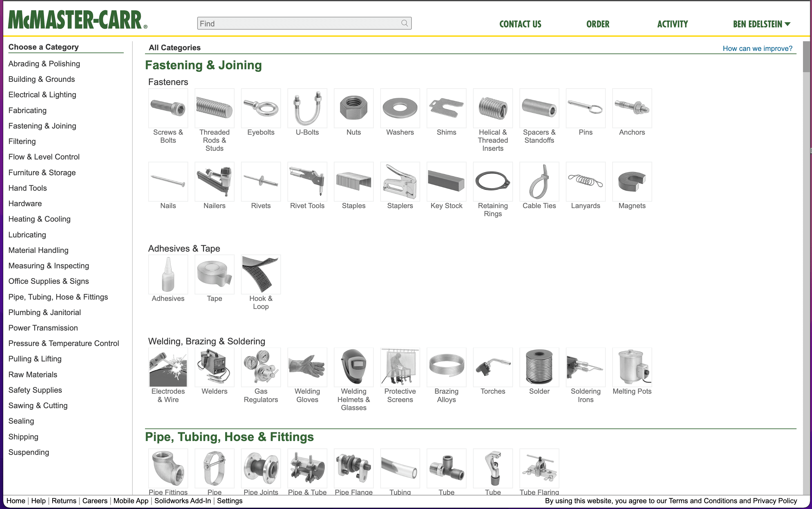Click the search magnifying glass icon
The width and height of the screenshot is (812, 509).
(x=405, y=23)
